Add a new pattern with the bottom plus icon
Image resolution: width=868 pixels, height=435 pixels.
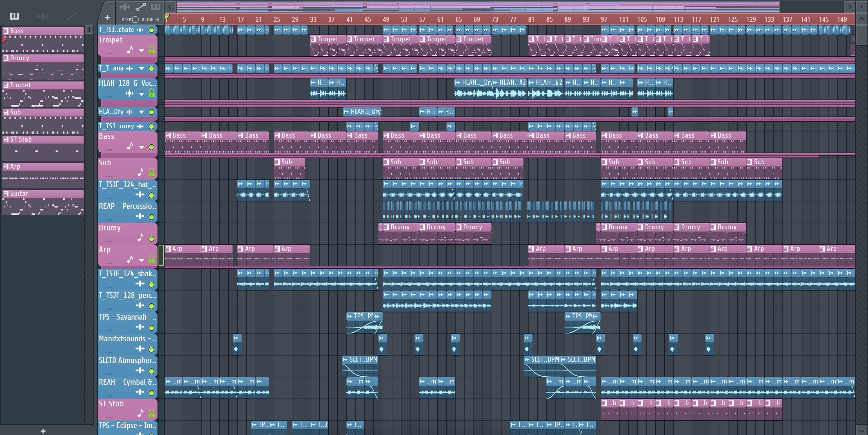(x=43, y=431)
